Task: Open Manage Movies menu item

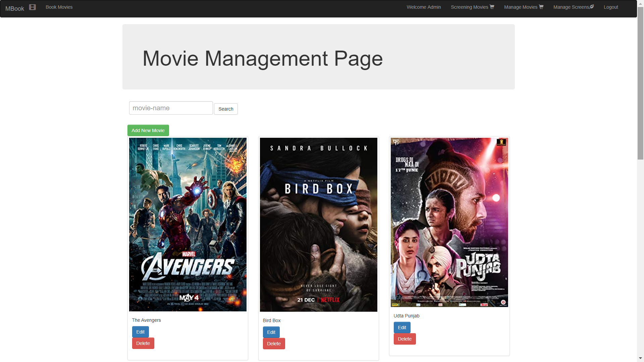Action: click(x=524, y=7)
